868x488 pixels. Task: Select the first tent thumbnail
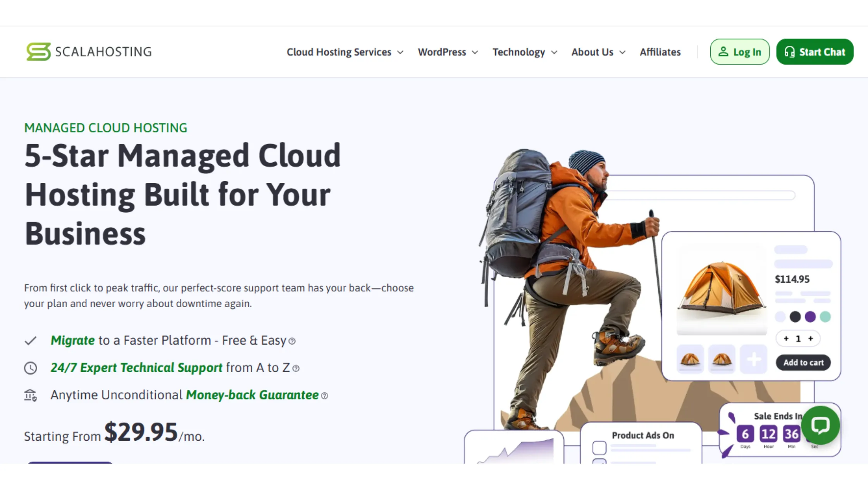(690, 359)
